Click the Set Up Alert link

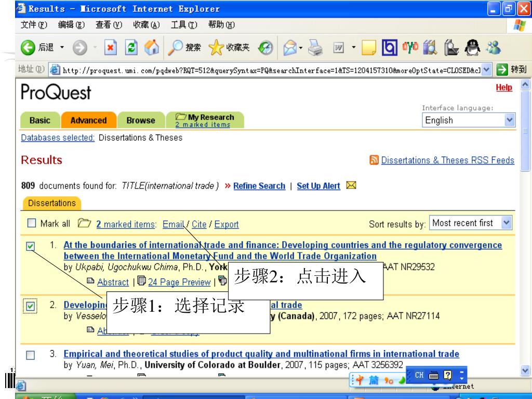pos(318,186)
